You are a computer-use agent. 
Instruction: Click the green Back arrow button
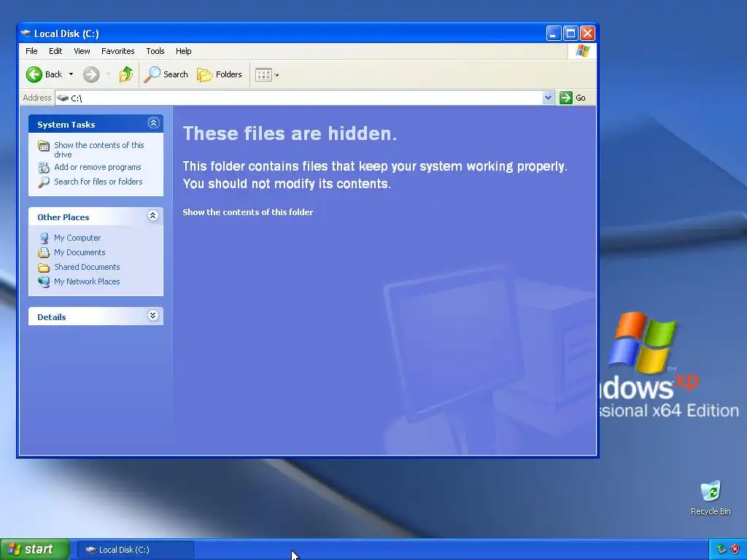[34, 74]
